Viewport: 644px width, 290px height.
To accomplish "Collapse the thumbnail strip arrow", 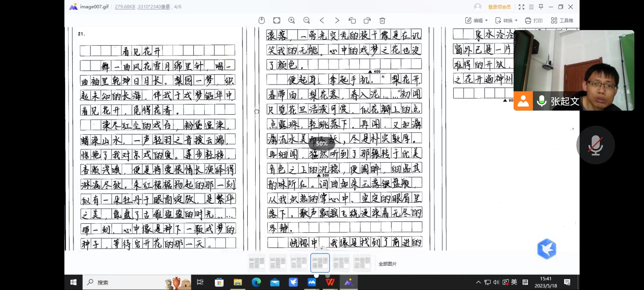I will click(x=322, y=249).
